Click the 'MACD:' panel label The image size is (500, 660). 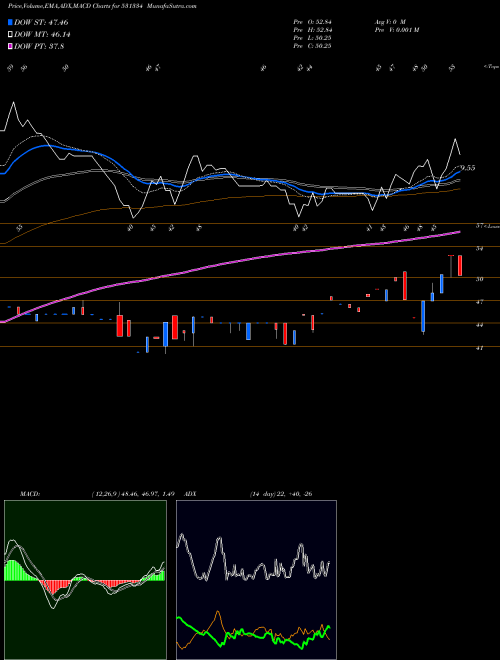coord(30,494)
